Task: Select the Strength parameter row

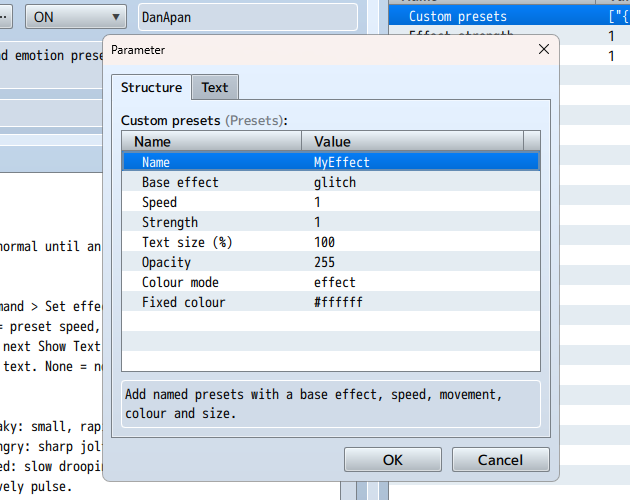Action: 331,222
